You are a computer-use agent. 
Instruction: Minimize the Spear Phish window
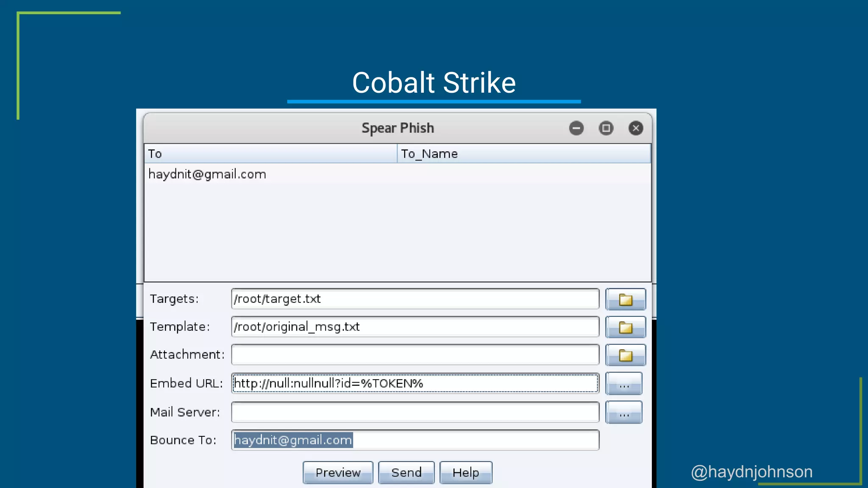576,128
